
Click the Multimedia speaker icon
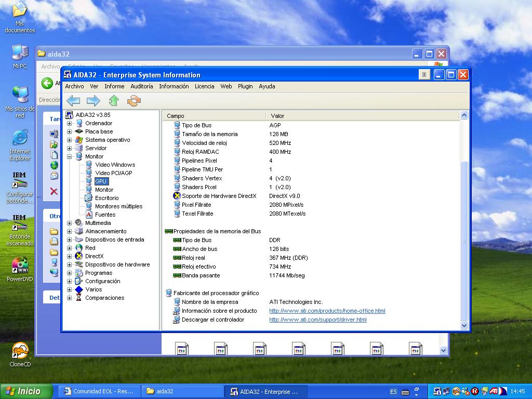point(79,223)
